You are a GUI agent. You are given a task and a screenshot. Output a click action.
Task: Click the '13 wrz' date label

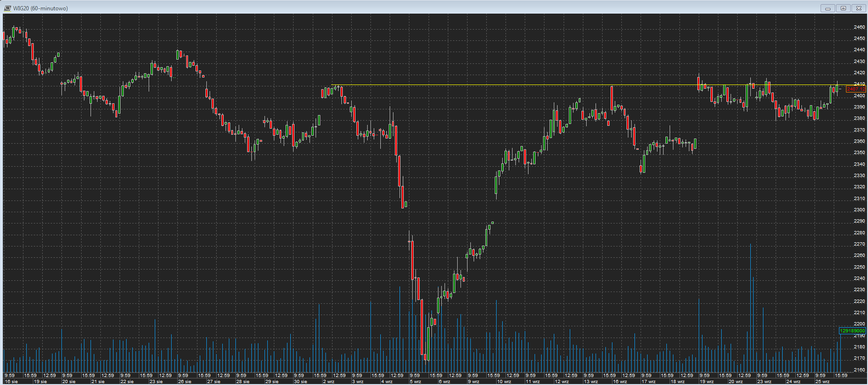click(591, 382)
